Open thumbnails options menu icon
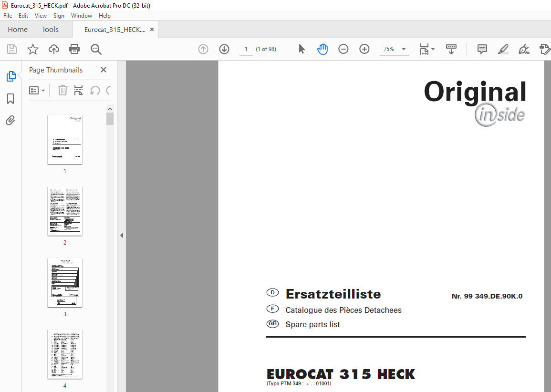This screenshot has height=392, width=551. pos(37,91)
